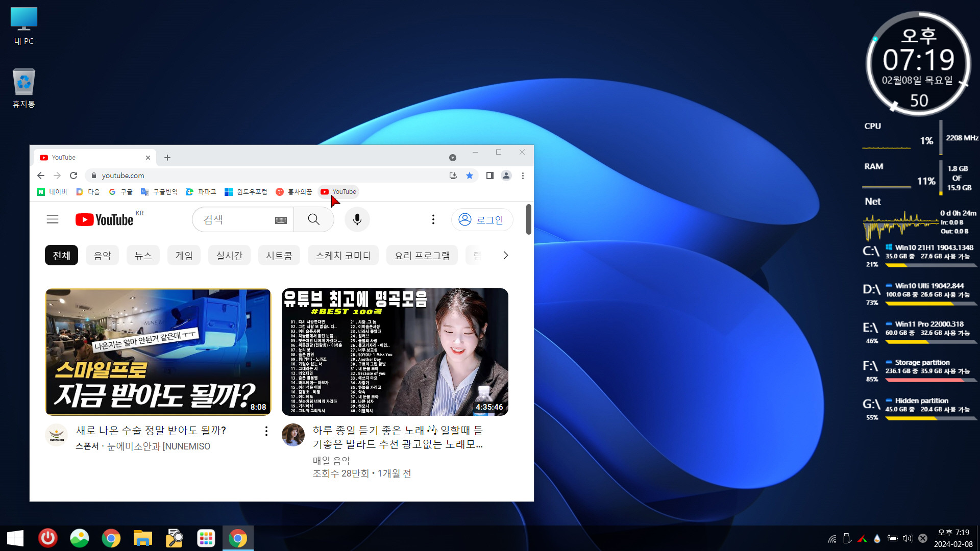Viewport: 980px width, 551px height.
Task: Open 윈도우포럼 bookmark
Action: [246, 192]
